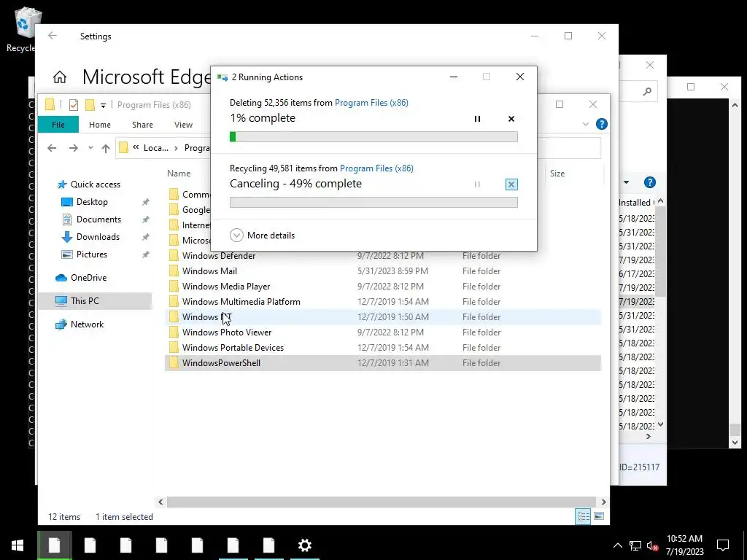The width and height of the screenshot is (747, 560).
Task: Open Explorer help question mark icon
Action: coord(602,124)
